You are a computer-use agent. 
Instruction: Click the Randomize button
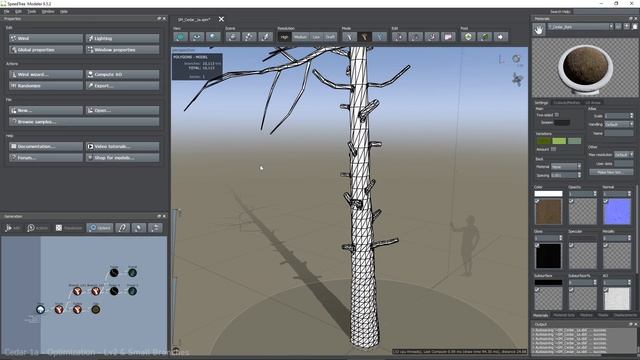point(46,86)
